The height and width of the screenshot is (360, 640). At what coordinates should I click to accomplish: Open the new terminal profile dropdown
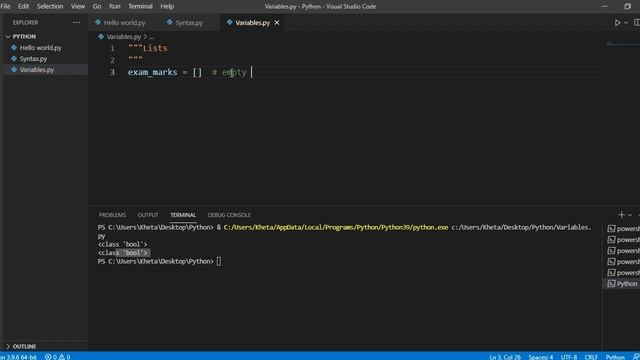(630, 215)
